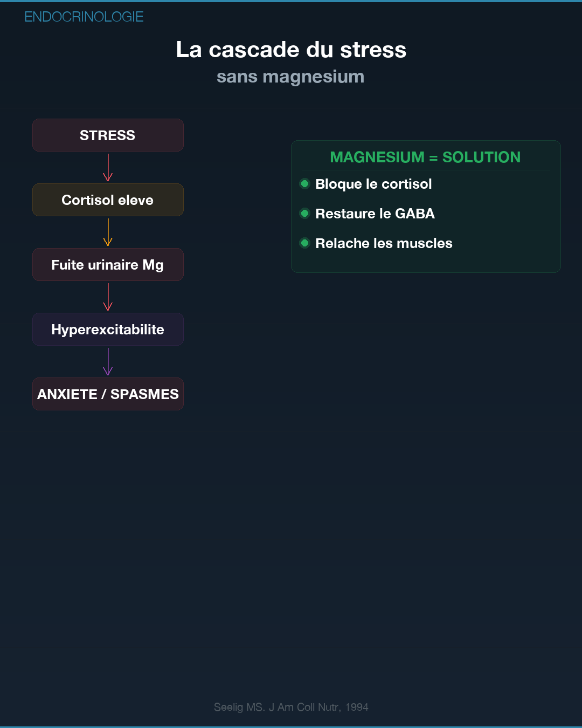Select the Hyperexcitabilite box

coord(108,329)
